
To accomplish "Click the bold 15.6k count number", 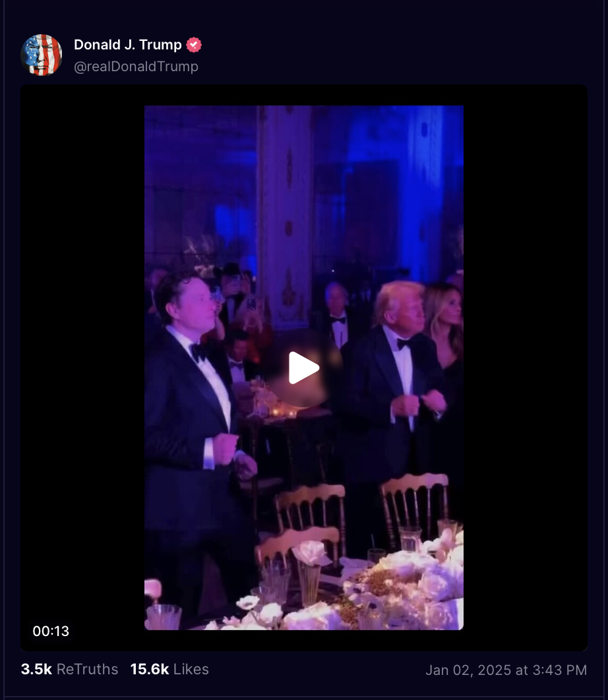I will tap(150, 669).
